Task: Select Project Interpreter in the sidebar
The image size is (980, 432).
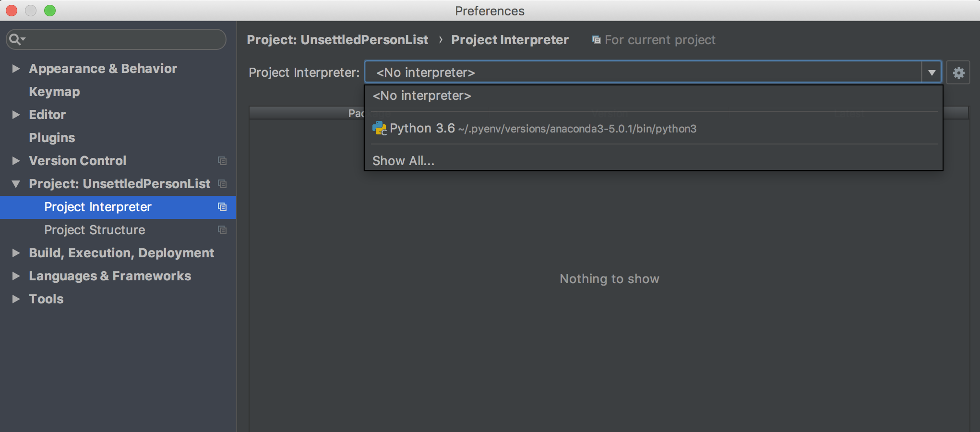Action: click(118, 207)
